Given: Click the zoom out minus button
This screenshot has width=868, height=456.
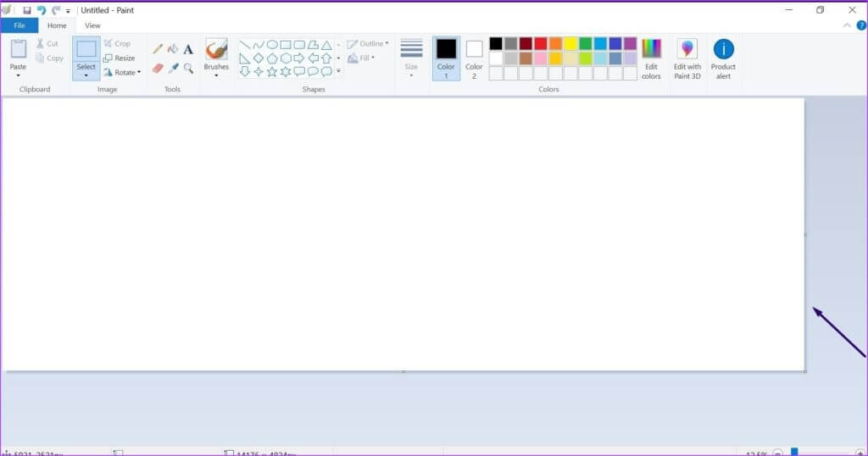Looking at the screenshot, I should [778, 453].
